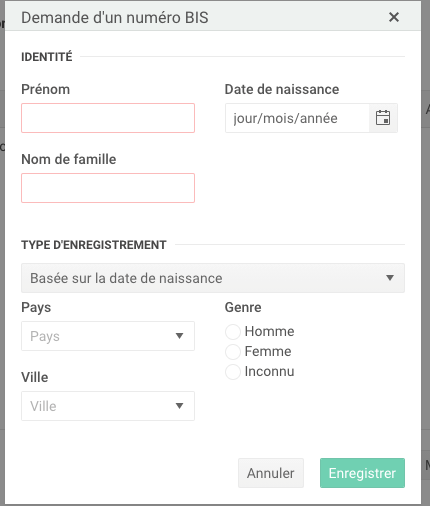This screenshot has height=506, width=430.
Task: Open the Pays country dropdown
Action: [x=108, y=336]
